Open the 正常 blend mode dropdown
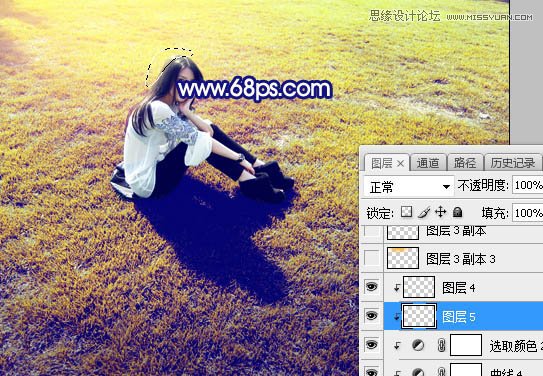The image size is (543, 376). [409, 187]
